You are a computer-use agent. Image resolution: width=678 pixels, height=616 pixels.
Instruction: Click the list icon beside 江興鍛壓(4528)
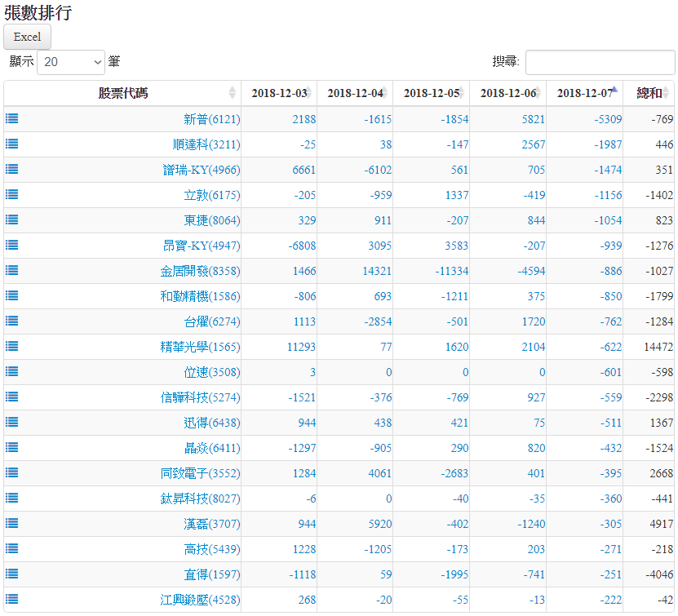tap(12, 599)
